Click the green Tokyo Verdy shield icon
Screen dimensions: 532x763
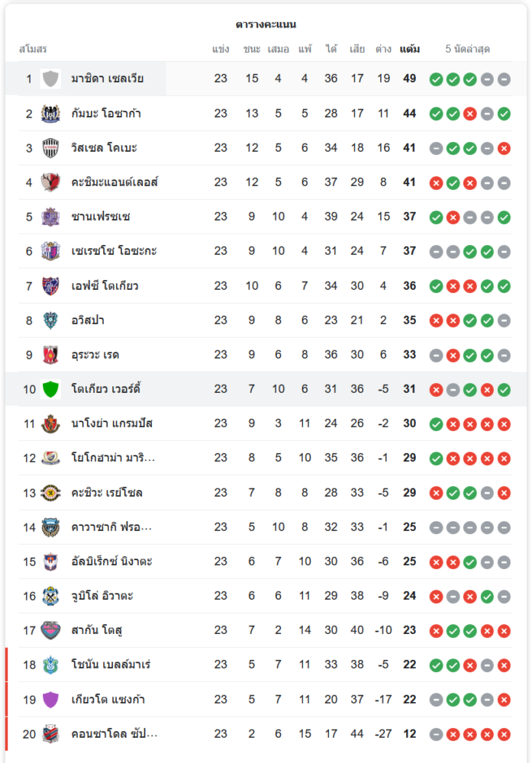51,389
